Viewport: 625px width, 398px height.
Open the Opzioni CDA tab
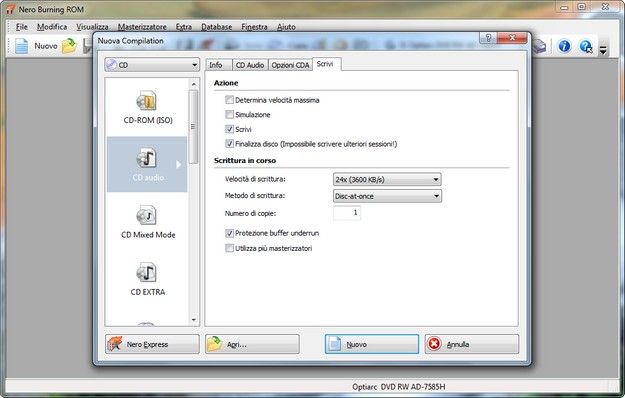click(x=290, y=65)
